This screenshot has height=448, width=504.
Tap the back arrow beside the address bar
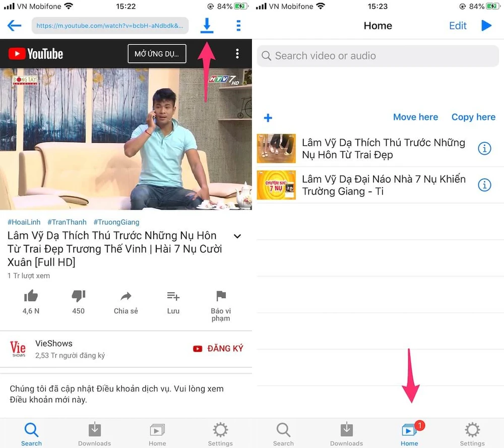click(x=14, y=25)
